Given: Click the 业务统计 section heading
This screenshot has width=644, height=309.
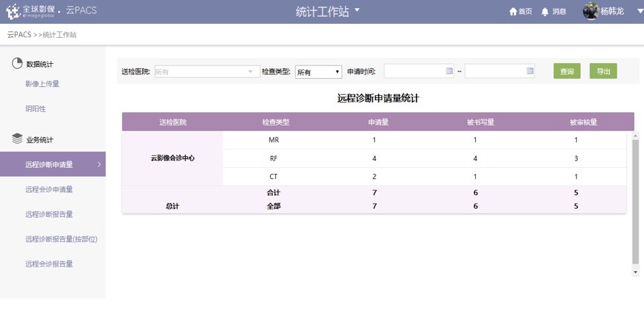Looking at the screenshot, I should 40,140.
